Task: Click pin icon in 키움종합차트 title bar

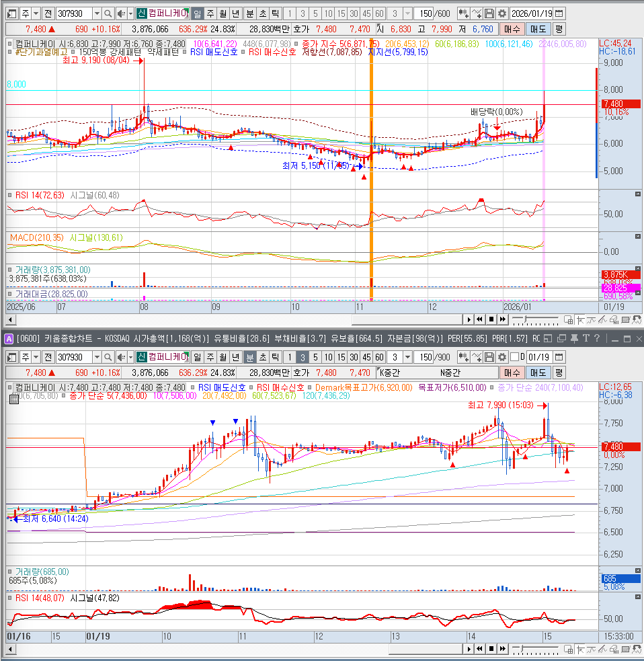Action: [574, 338]
